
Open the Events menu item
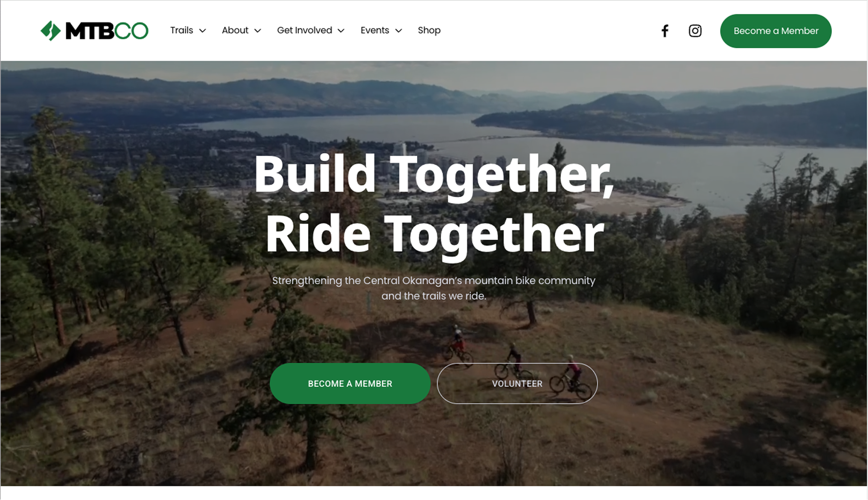(375, 30)
